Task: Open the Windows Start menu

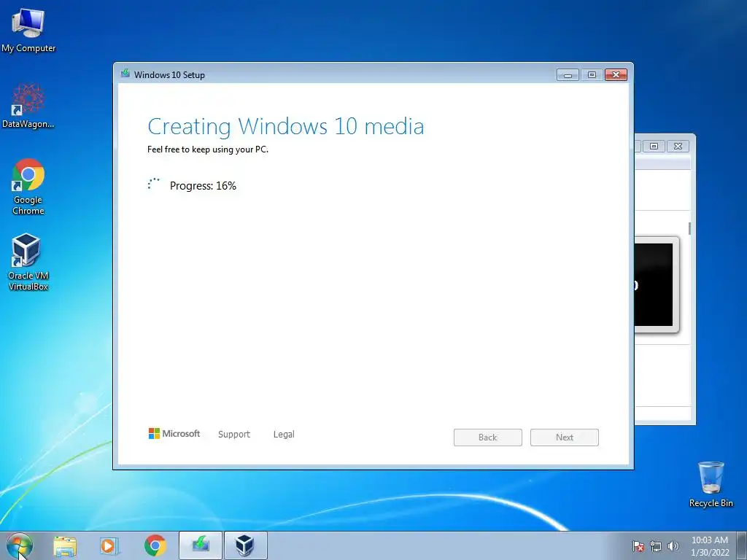Action: click(x=20, y=545)
